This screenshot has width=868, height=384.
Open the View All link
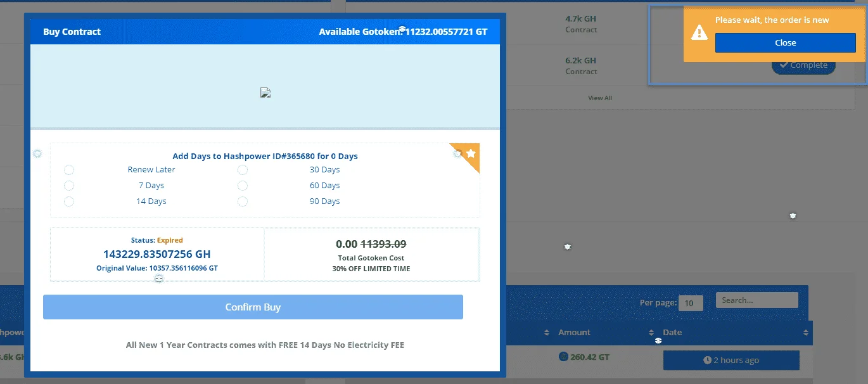pos(600,98)
